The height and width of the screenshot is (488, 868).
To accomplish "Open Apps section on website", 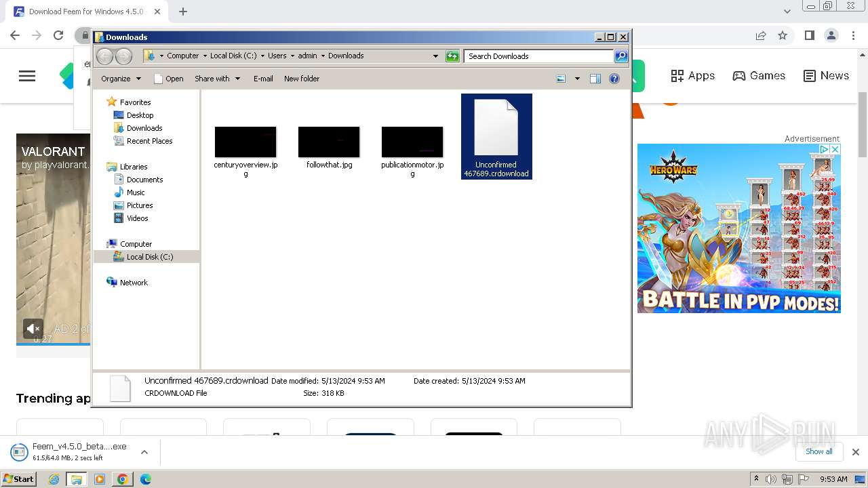I will [x=692, y=76].
